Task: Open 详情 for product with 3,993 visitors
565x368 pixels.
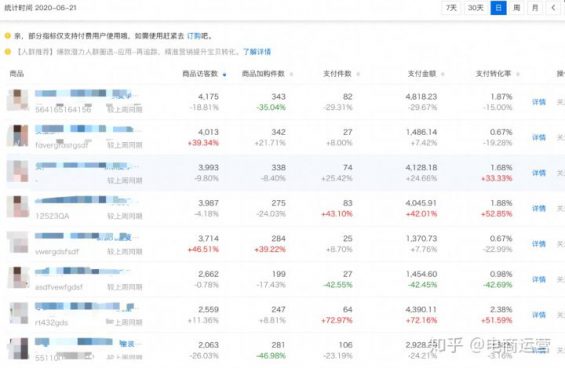Action: [x=539, y=173]
